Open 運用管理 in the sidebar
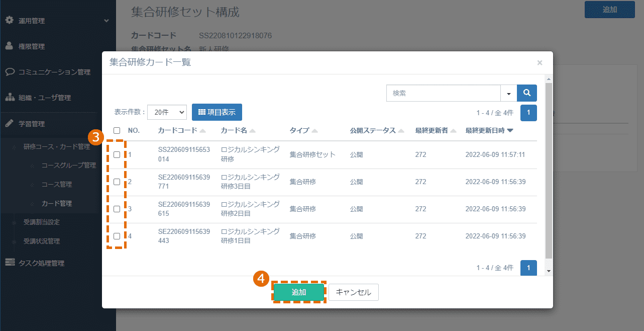The height and width of the screenshot is (331, 644). 32,21
